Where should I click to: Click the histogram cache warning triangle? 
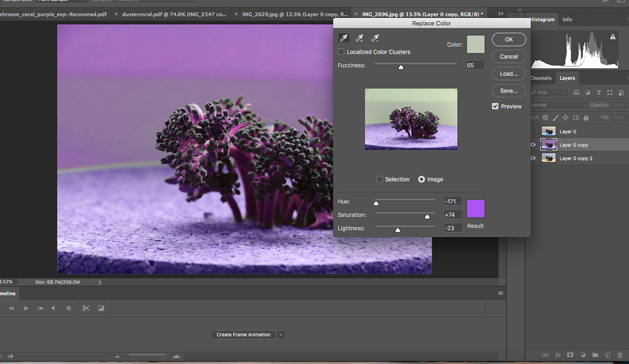(x=613, y=37)
